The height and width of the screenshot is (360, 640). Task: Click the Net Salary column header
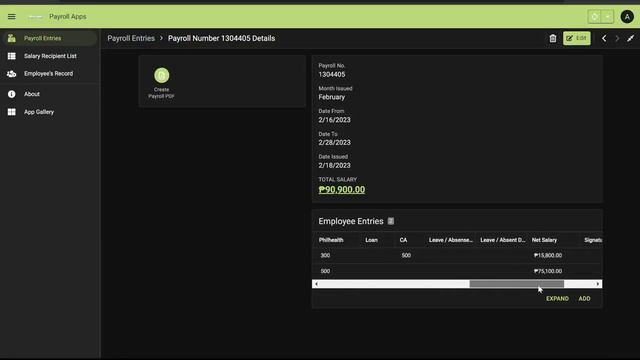pos(544,240)
